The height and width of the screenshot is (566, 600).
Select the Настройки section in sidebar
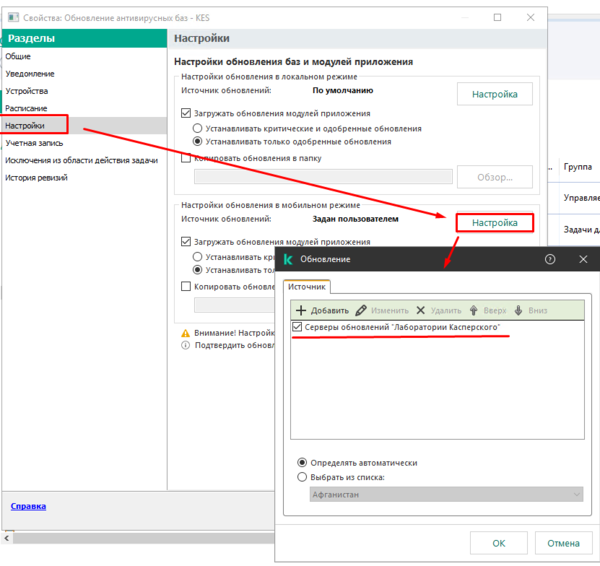click(84, 126)
